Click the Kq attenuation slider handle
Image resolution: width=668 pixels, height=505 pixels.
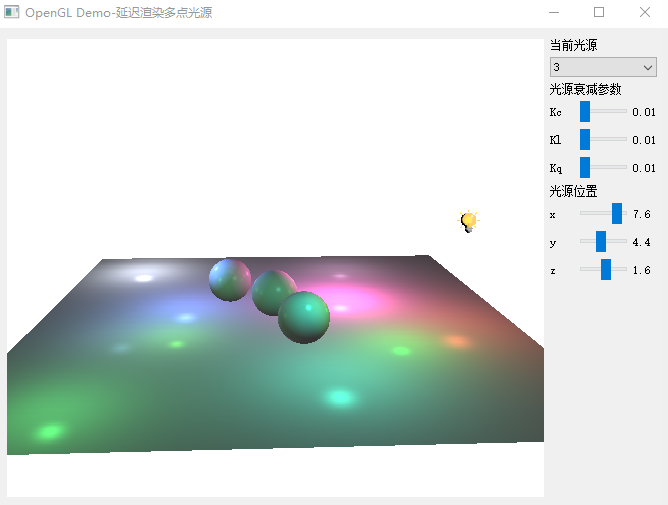(x=585, y=167)
